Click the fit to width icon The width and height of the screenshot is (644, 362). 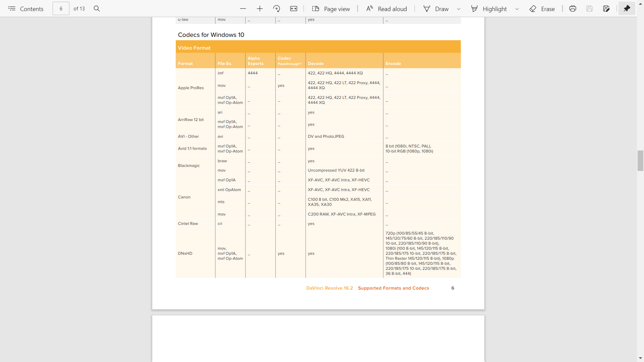pyautogui.click(x=294, y=9)
